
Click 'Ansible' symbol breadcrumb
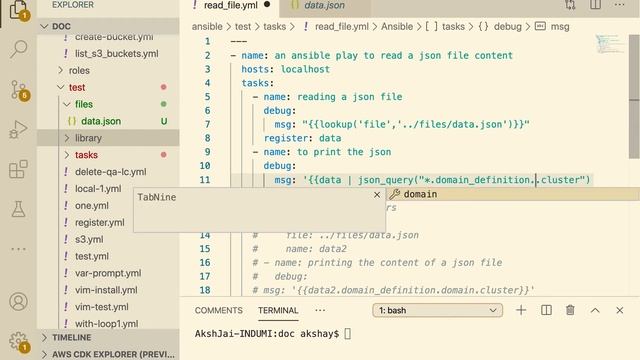[x=397, y=27]
